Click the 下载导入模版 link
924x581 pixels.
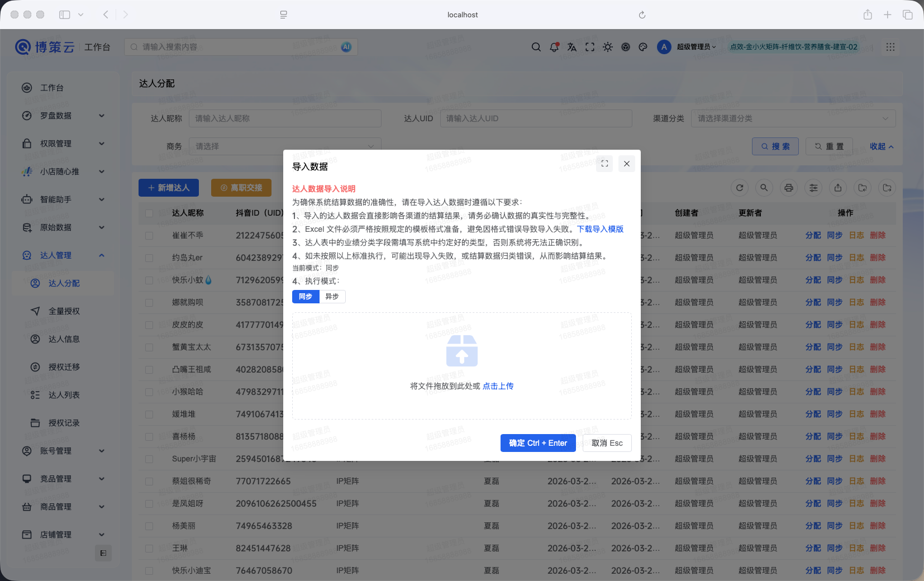(600, 229)
